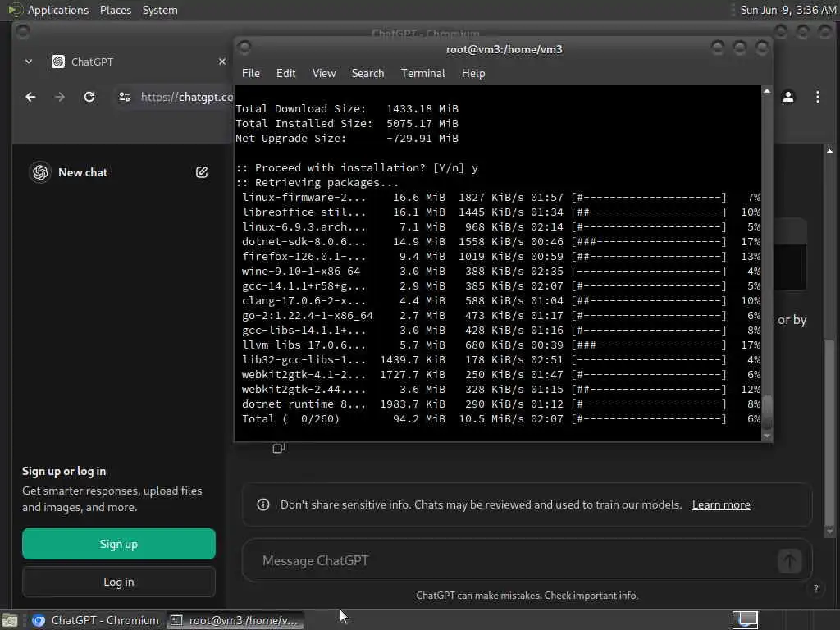The width and height of the screenshot is (840, 630).
Task: Click the ChatGPT page scrollbar down arrow
Action: tap(830, 532)
